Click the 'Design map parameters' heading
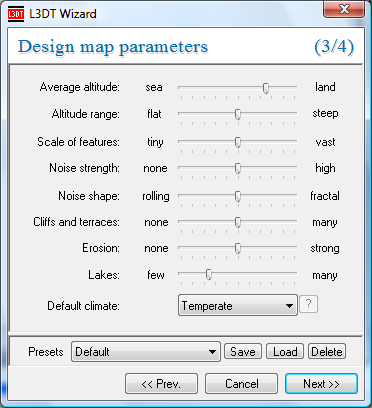372x408 pixels. click(x=113, y=47)
